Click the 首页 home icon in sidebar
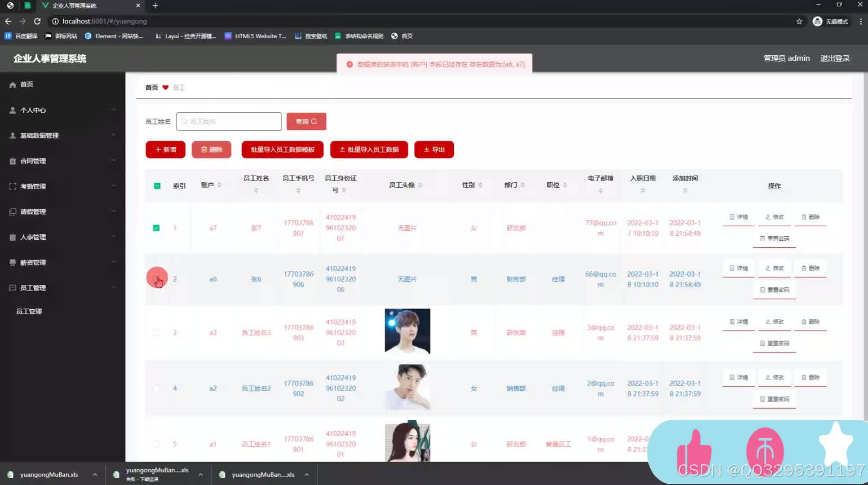Image resolution: width=868 pixels, height=485 pixels. click(x=12, y=84)
